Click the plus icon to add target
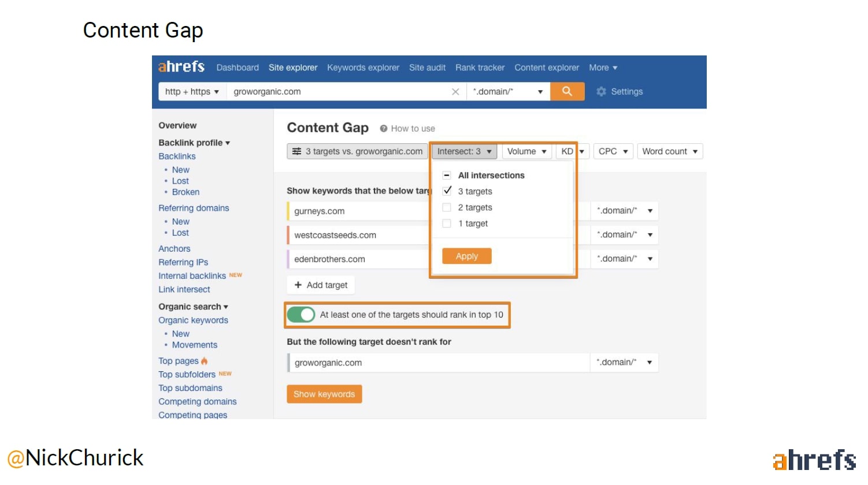The width and height of the screenshot is (868, 485). point(298,285)
